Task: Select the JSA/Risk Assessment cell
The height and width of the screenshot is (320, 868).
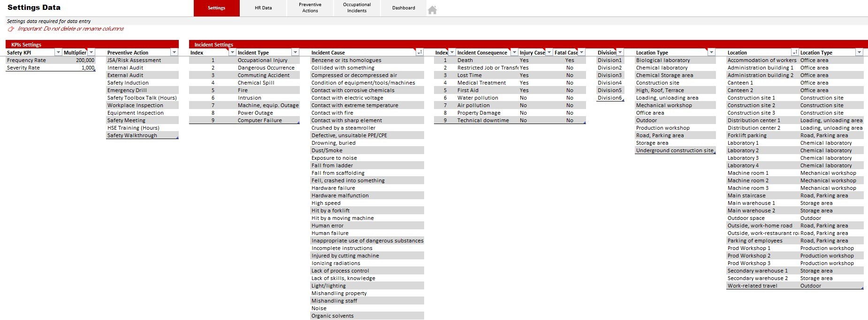Action: click(x=142, y=60)
